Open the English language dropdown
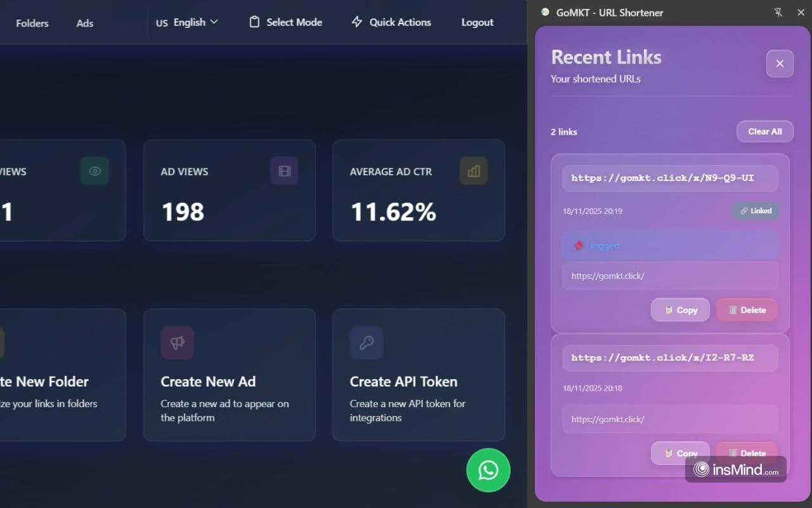The image size is (812, 508). click(187, 22)
